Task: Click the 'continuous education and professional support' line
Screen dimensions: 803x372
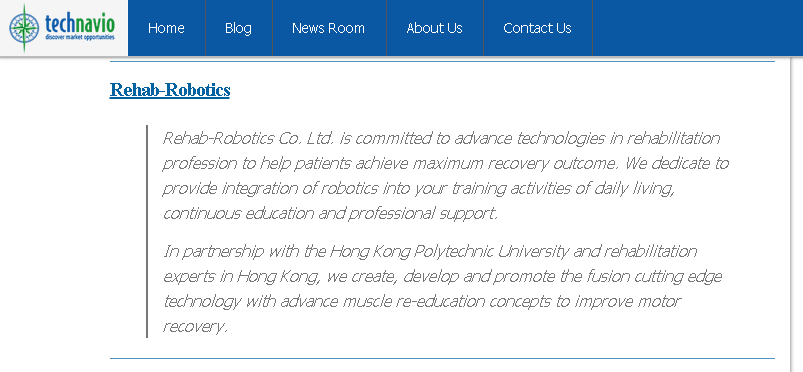Action: click(x=330, y=214)
